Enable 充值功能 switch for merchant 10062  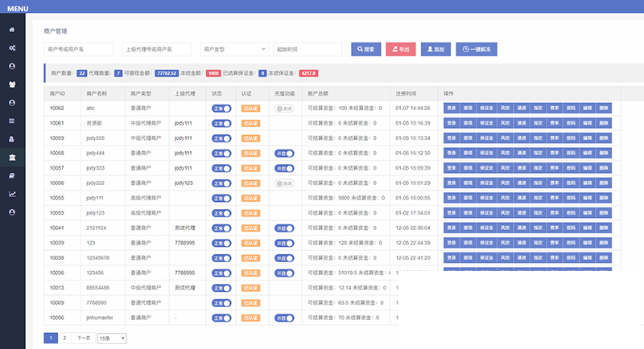pyautogui.click(x=284, y=108)
